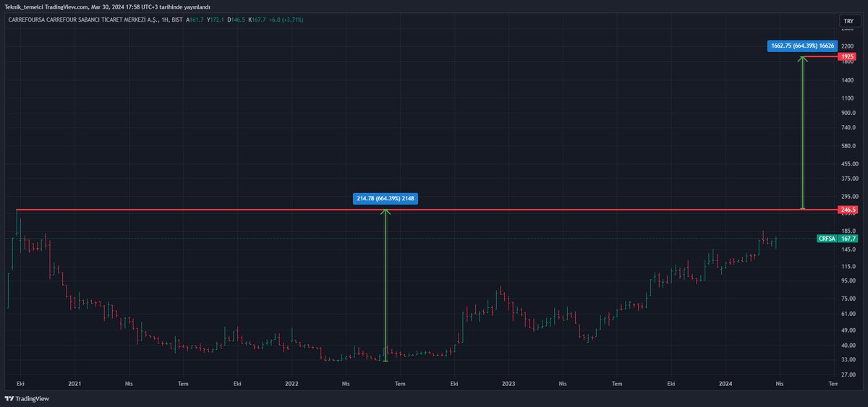Click the 167.7 last price tag
The image size is (868, 407).
click(x=848, y=239)
